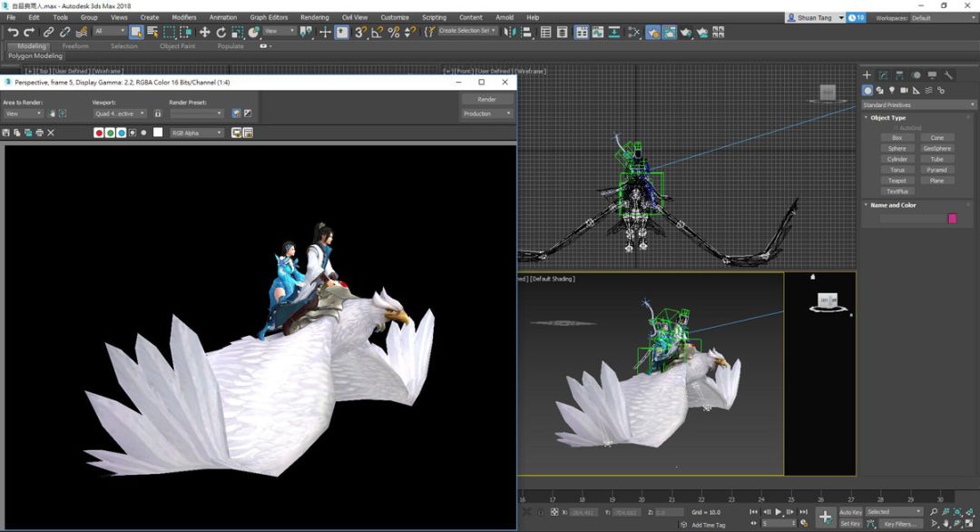Toggle the green channel display
The image size is (980, 532).
pos(110,133)
